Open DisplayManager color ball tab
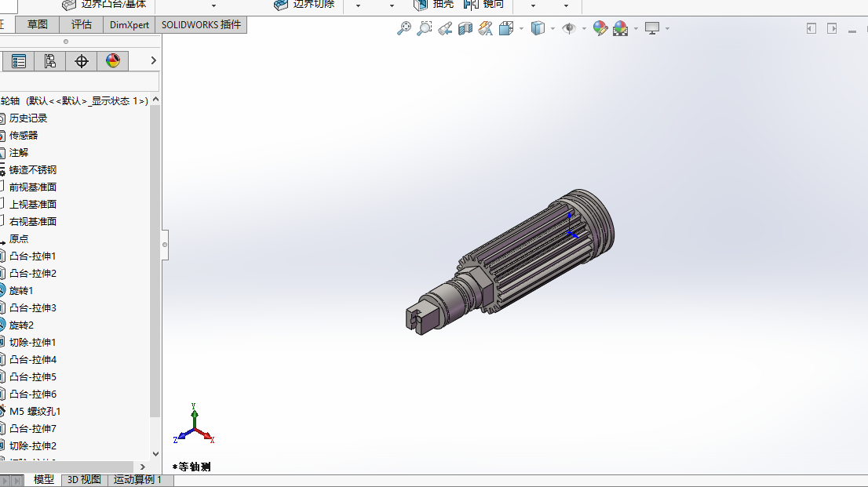The height and width of the screenshot is (487, 868). 113,61
